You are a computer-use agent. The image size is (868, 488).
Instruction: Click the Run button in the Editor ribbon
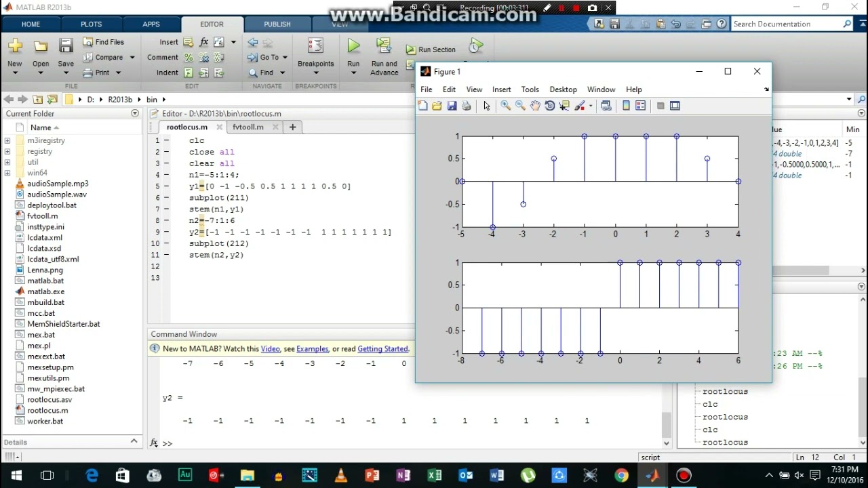[x=353, y=54]
